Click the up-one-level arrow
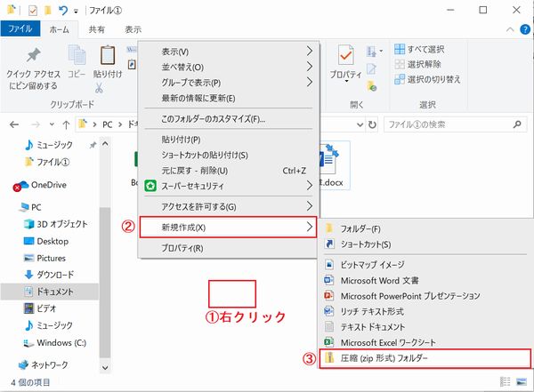The width and height of the screenshot is (534, 392). point(66,124)
